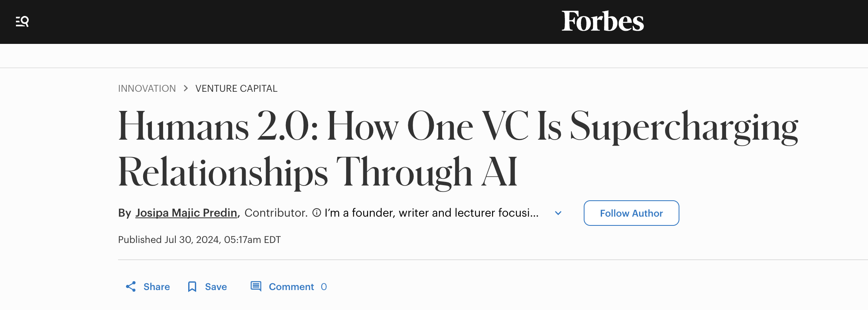Image resolution: width=868 pixels, height=310 pixels.
Task: Click the comment count of 0
Action: [324, 287]
